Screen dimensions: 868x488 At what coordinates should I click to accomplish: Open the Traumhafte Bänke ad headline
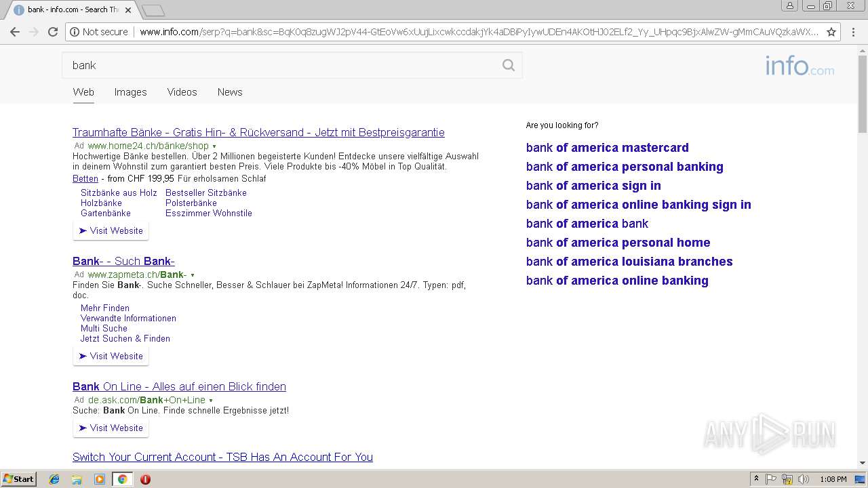(258, 132)
